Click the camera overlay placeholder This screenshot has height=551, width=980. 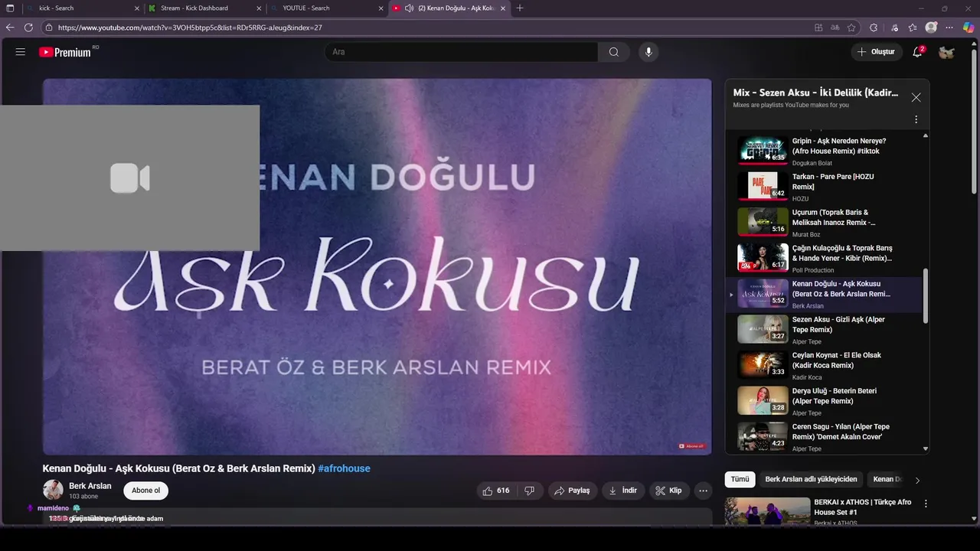[x=129, y=178]
